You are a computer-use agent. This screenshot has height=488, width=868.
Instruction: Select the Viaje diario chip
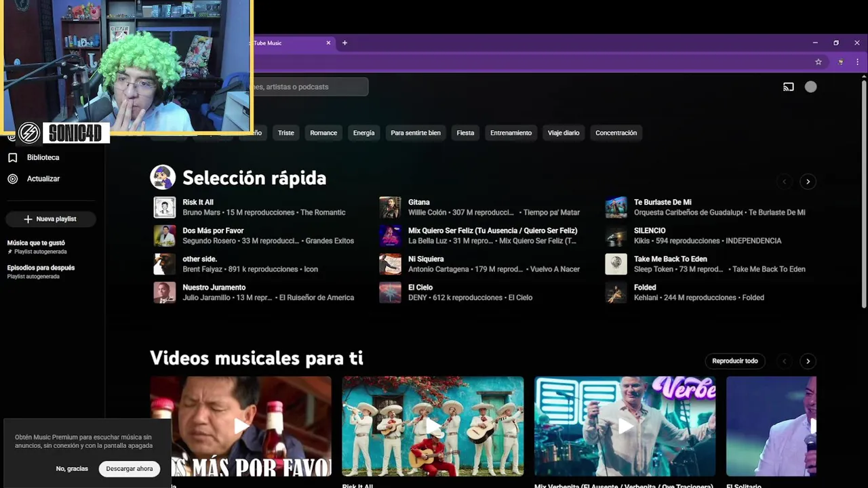(x=564, y=133)
